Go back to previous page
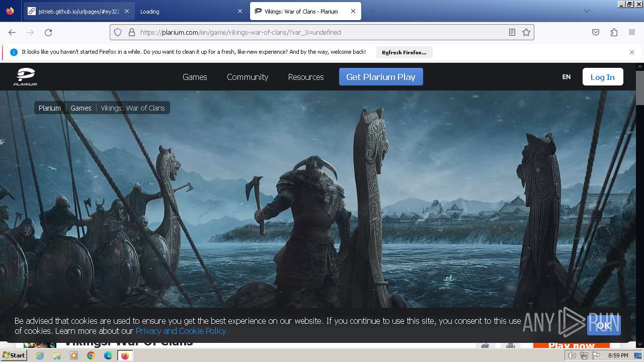 12,32
